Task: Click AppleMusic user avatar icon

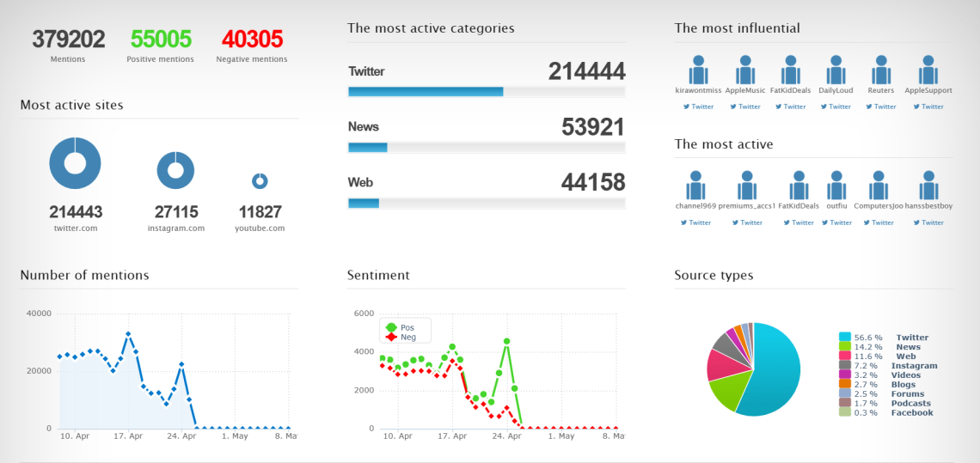Action: coord(745,70)
